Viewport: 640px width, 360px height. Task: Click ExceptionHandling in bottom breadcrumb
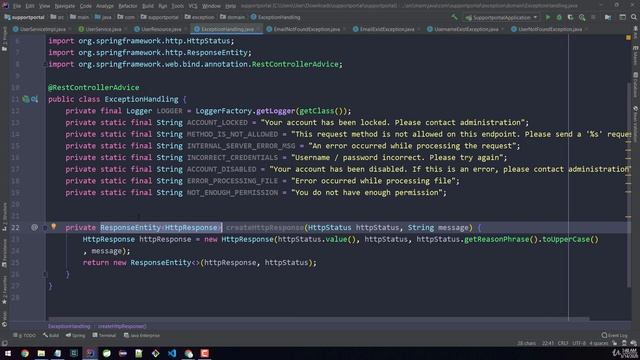(69, 326)
